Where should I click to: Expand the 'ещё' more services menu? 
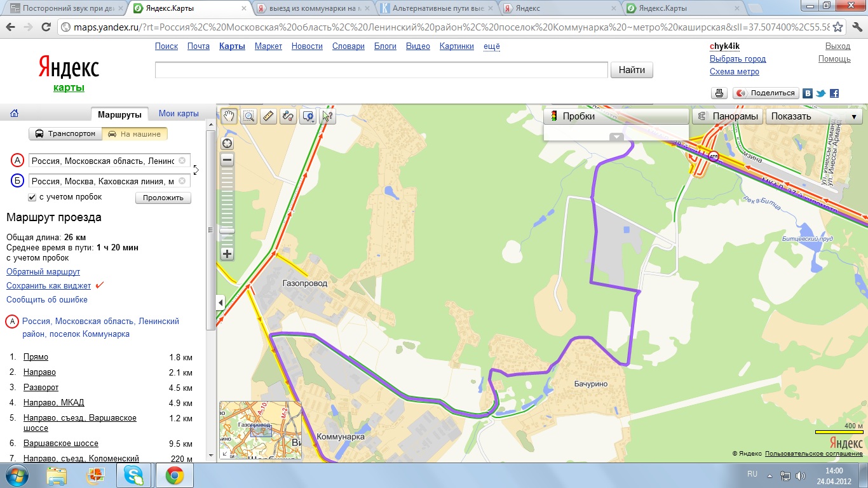[492, 46]
